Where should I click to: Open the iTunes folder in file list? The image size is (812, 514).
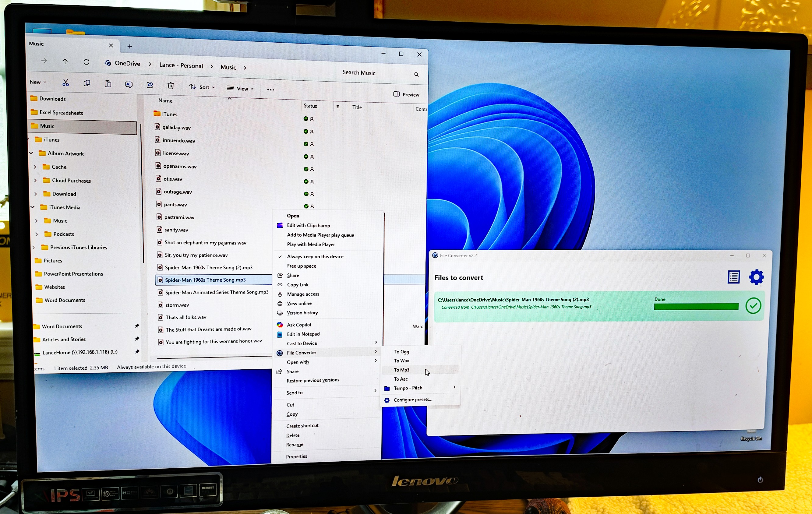coord(169,114)
